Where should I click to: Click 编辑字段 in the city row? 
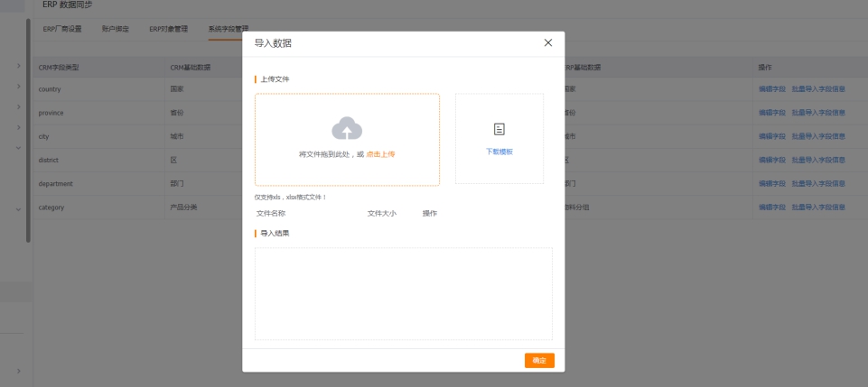(771, 136)
